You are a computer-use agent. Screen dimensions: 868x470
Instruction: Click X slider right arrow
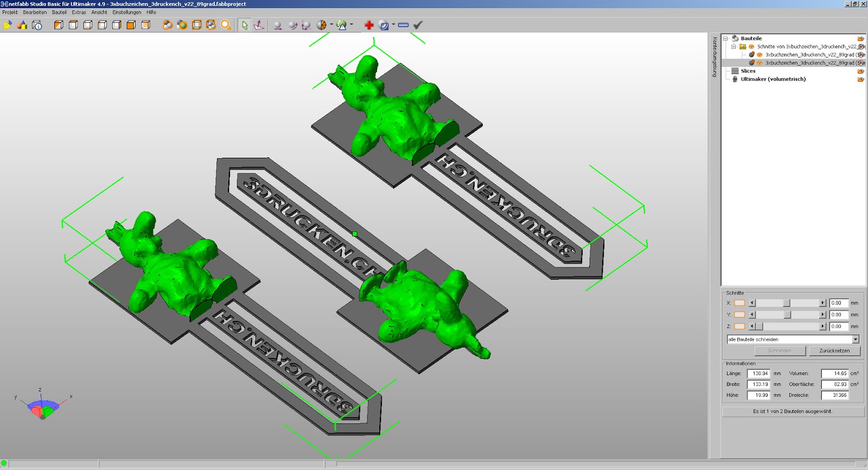point(822,303)
